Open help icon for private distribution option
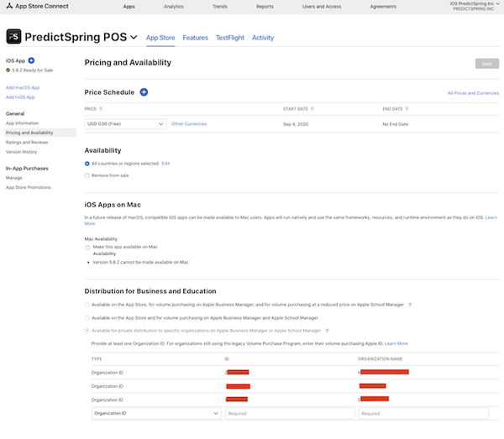 tap(328, 331)
